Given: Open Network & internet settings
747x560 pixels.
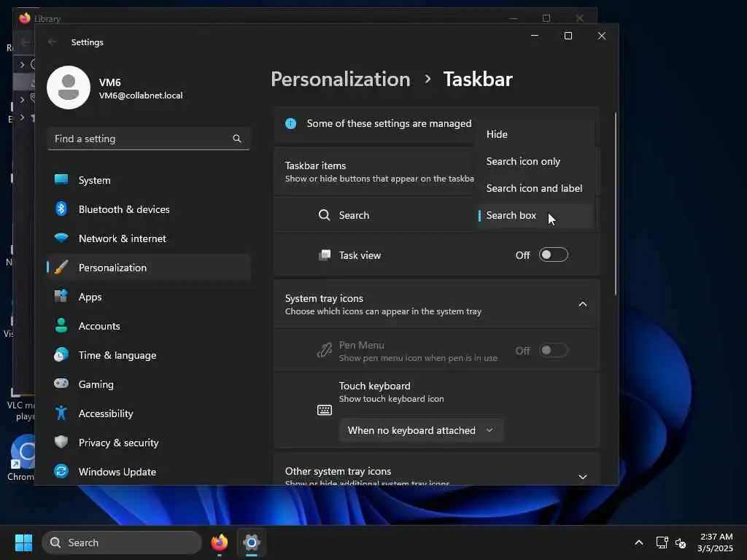Looking at the screenshot, I should [149, 238].
